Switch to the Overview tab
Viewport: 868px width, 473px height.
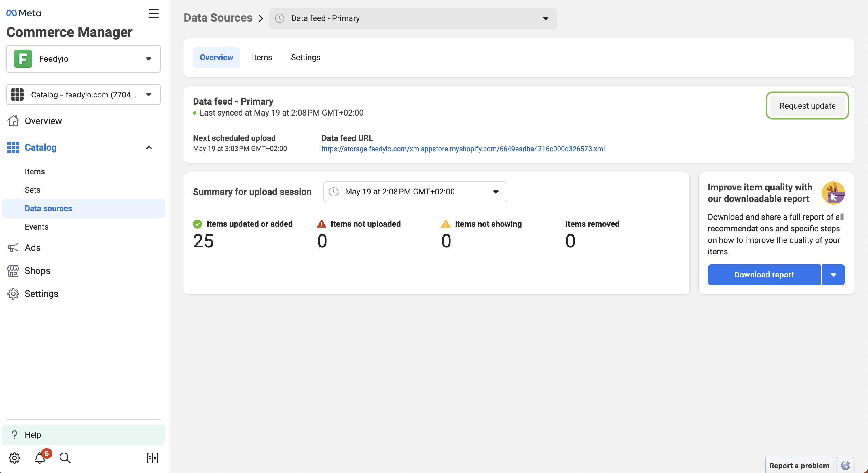pos(216,58)
